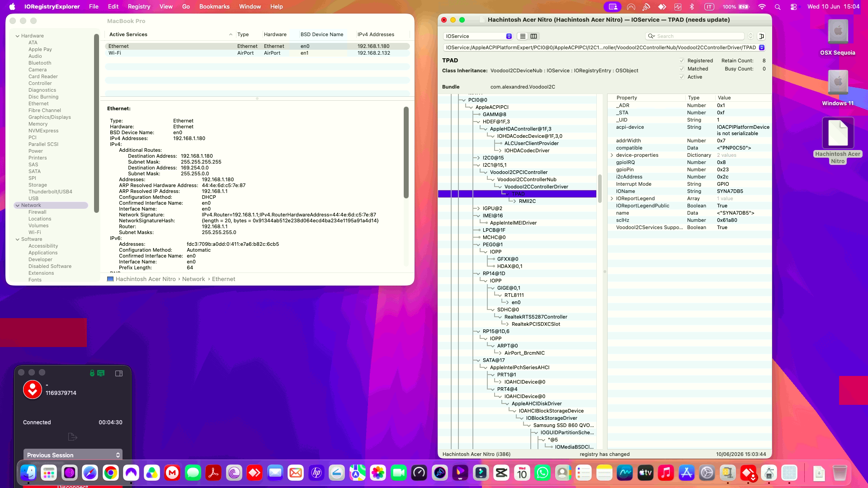The height and width of the screenshot is (488, 868).
Task: Click the BSD Device Name column header
Action: [322, 34]
